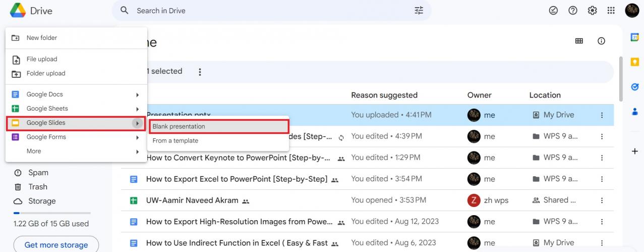This screenshot has width=644, height=252.
Task: Open the Google apps grid
Action: [611, 11]
